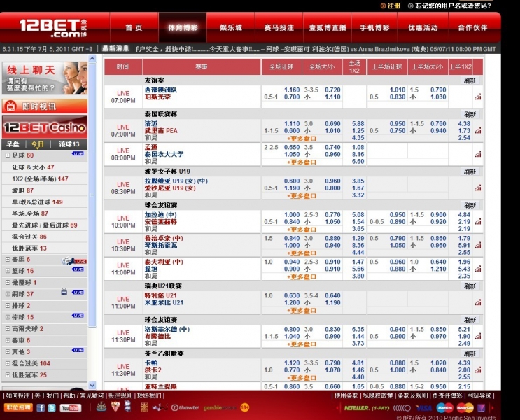Collapse the 足球 60 category

pyautogui.click(x=8, y=155)
